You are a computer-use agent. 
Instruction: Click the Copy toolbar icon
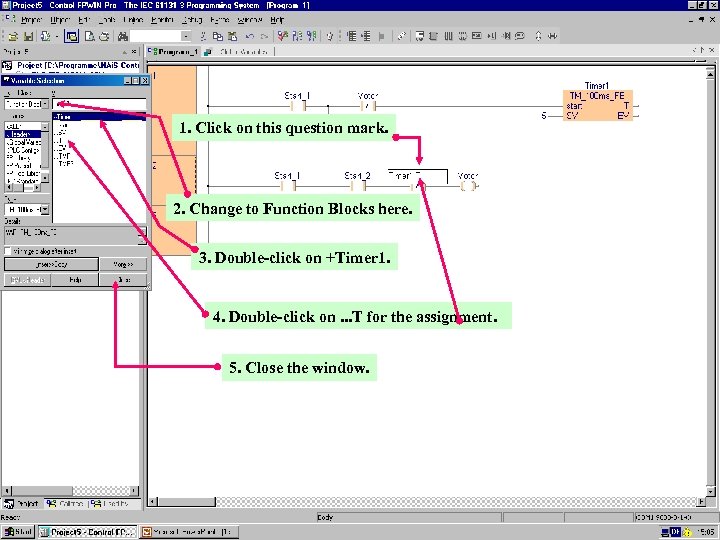tap(218, 36)
